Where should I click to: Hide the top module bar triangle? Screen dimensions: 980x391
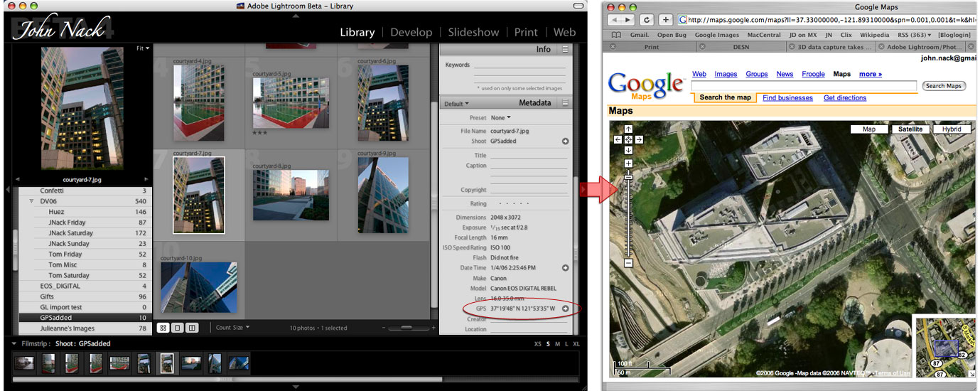click(x=296, y=16)
